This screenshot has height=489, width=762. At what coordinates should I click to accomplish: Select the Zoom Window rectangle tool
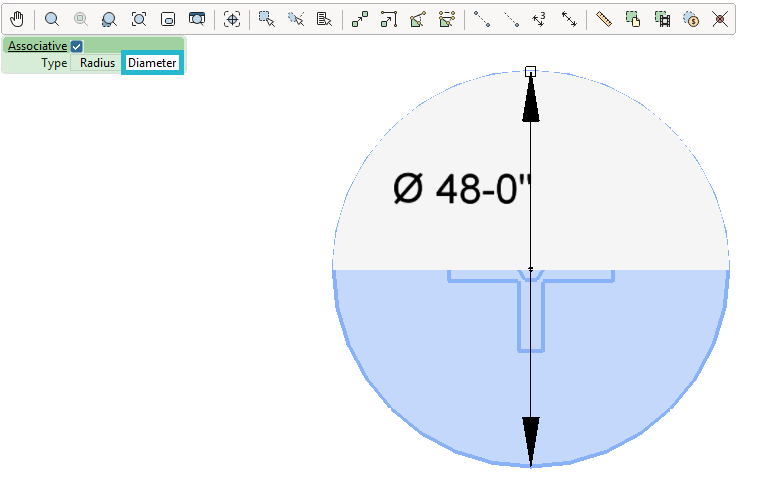click(168, 19)
